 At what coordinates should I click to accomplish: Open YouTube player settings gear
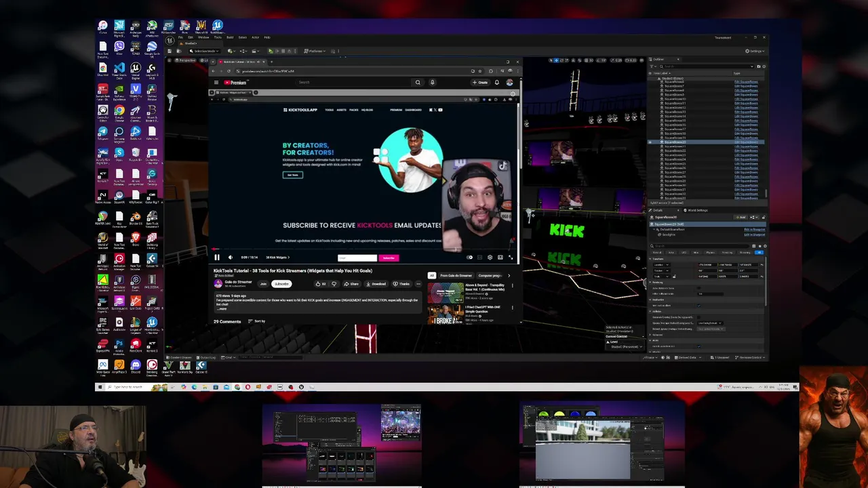coord(490,258)
